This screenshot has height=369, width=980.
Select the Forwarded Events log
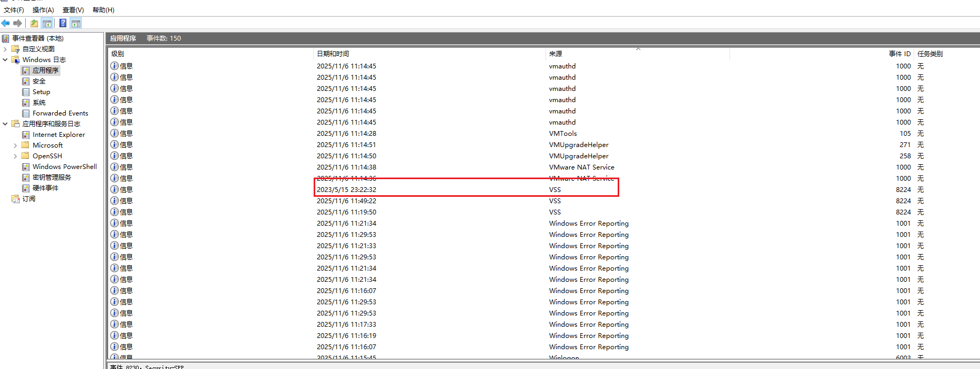pyautogui.click(x=60, y=113)
